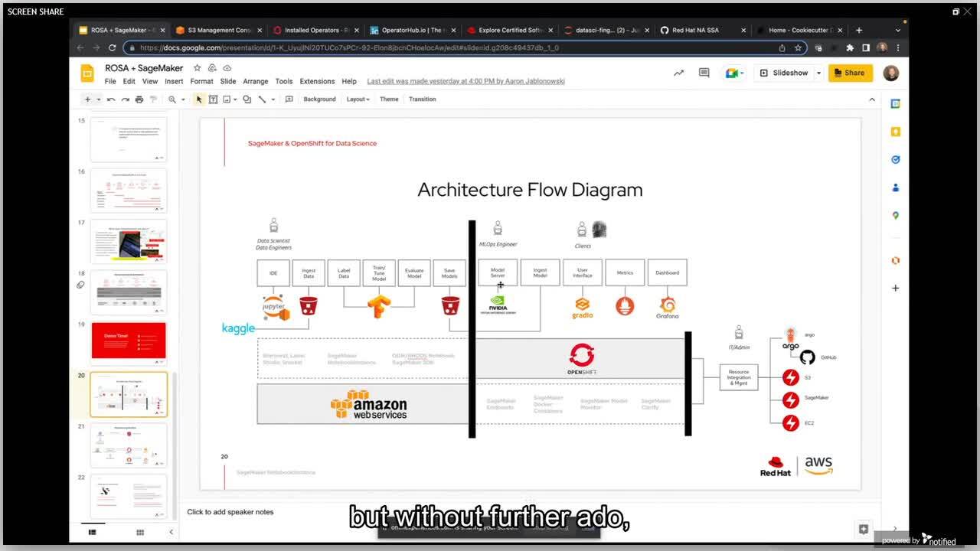
Task: Click the Undo arrow in the toolbar
Action: (111, 99)
